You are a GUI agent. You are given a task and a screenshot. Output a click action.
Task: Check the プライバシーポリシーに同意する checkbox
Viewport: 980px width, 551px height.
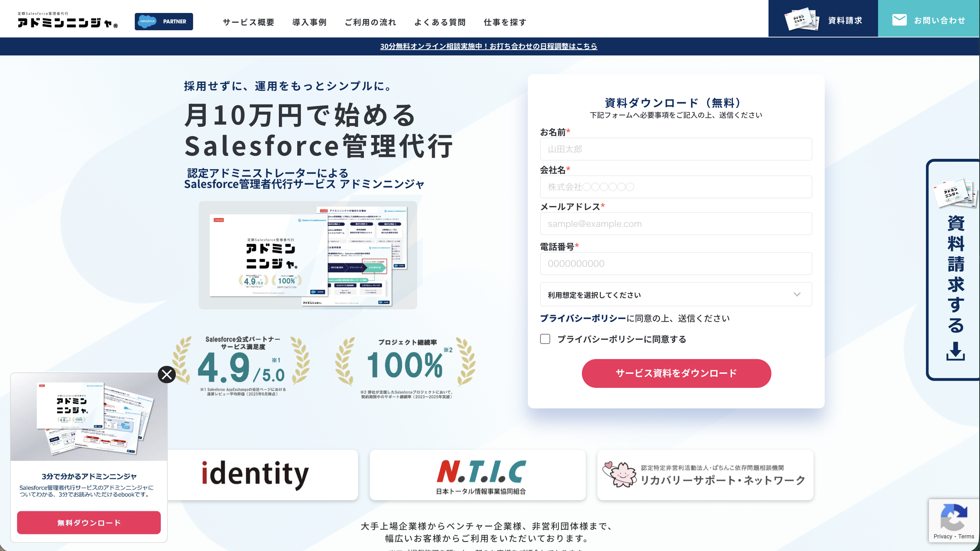coord(545,339)
